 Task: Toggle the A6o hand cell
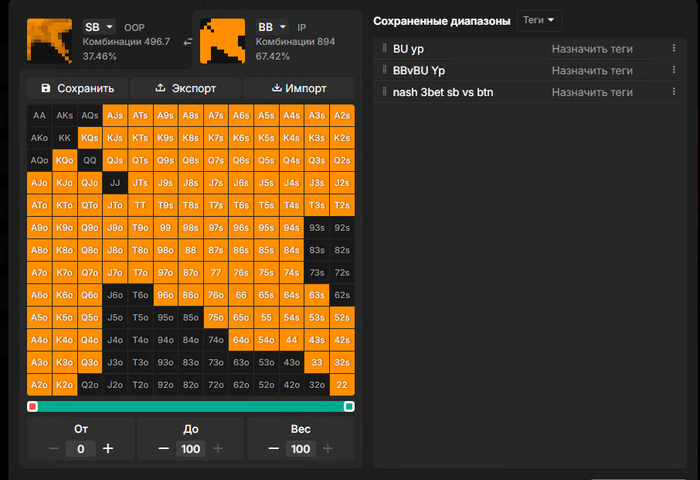point(39,295)
